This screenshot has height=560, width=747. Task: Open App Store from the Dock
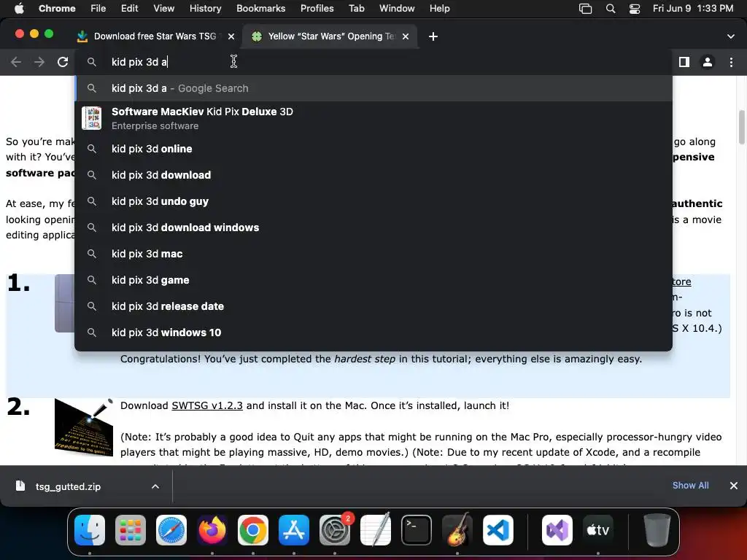point(294,530)
